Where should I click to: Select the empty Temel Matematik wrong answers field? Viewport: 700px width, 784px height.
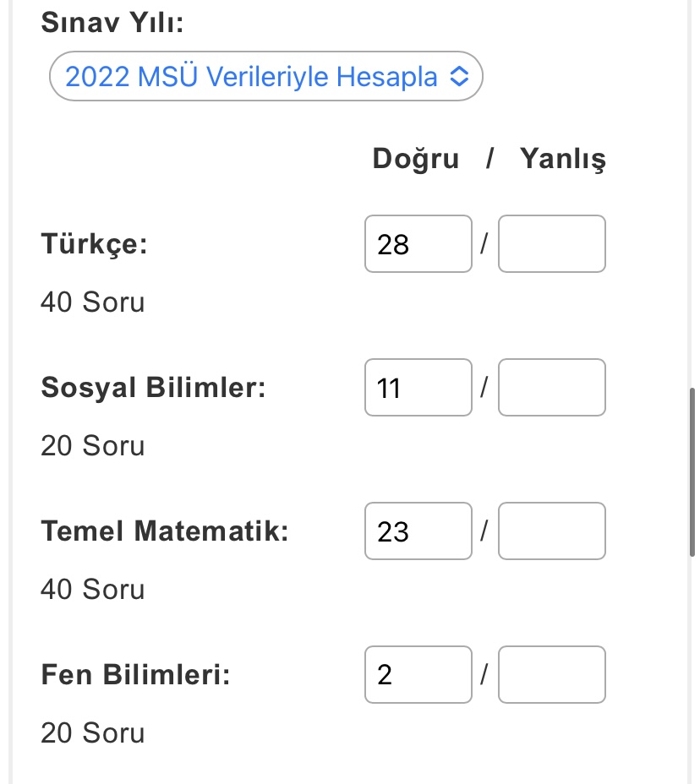pyautogui.click(x=551, y=531)
